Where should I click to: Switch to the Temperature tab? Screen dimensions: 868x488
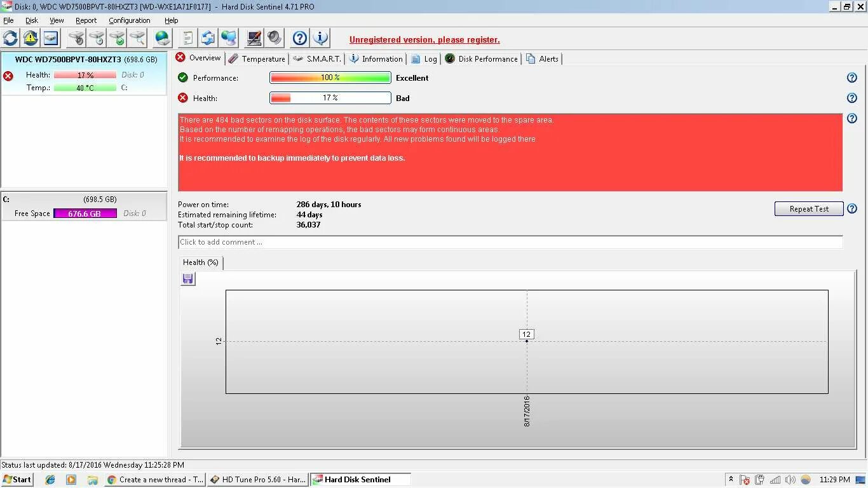pos(257,58)
